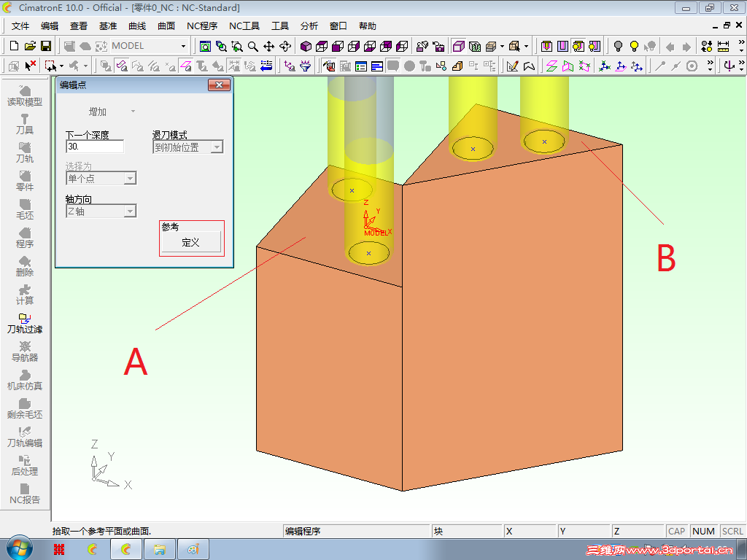Click 后处理 post-process in the sidebar
This screenshot has width=747, height=560.
(25, 466)
